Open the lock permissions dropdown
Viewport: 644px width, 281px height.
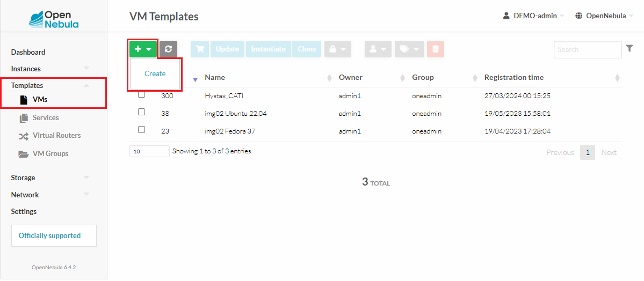337,49
